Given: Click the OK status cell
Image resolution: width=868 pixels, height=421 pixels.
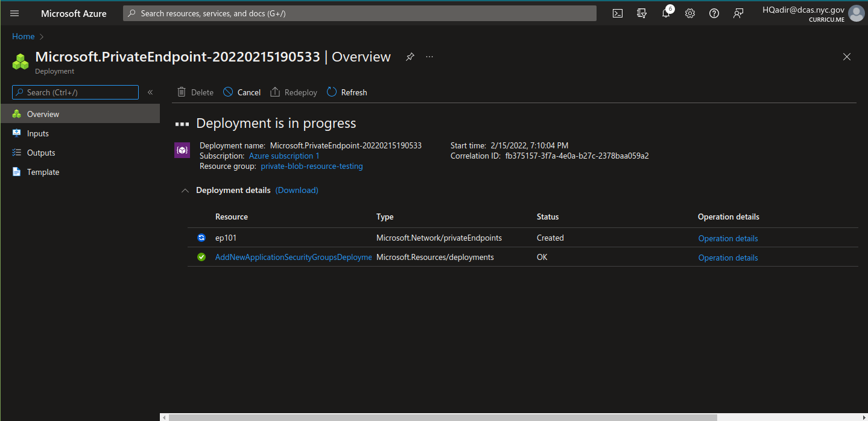Looking at the screenshot, I should click(x=543, y=257).
